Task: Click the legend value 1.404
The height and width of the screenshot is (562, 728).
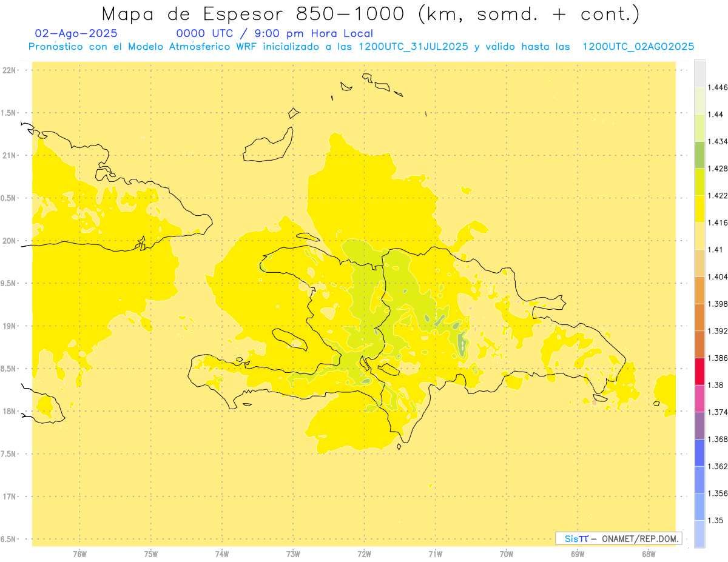Action: (x=718, y=276)
